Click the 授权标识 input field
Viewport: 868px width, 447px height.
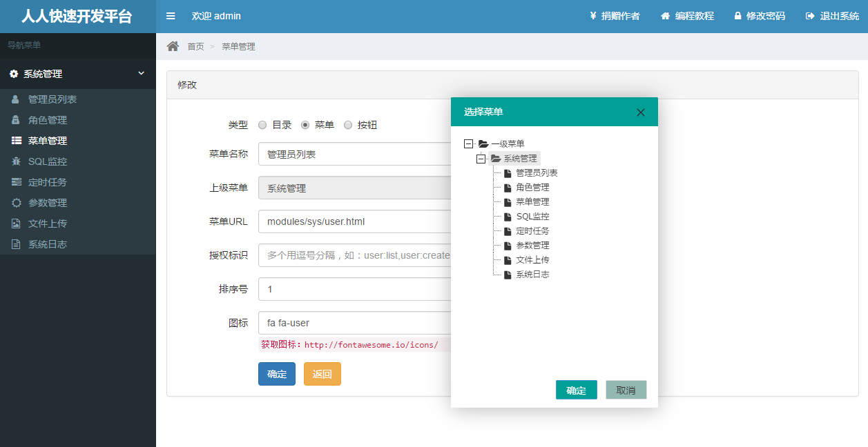(355, 255)
